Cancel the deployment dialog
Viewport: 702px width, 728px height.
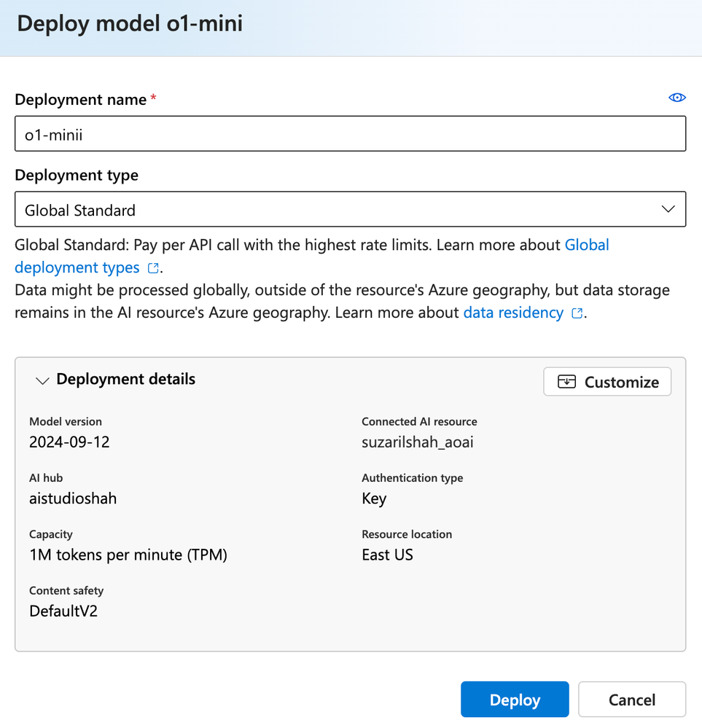(x=631, y=700)
